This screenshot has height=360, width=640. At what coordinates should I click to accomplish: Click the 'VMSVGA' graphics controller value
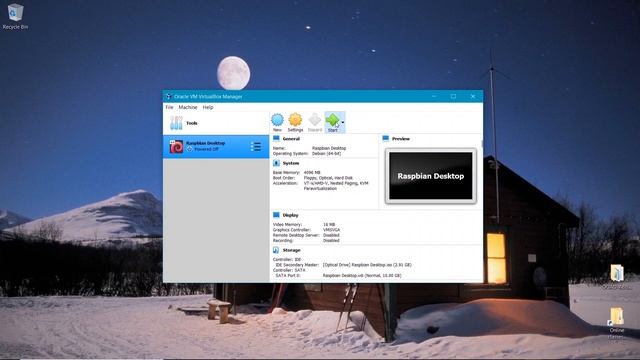pos(331,230)
